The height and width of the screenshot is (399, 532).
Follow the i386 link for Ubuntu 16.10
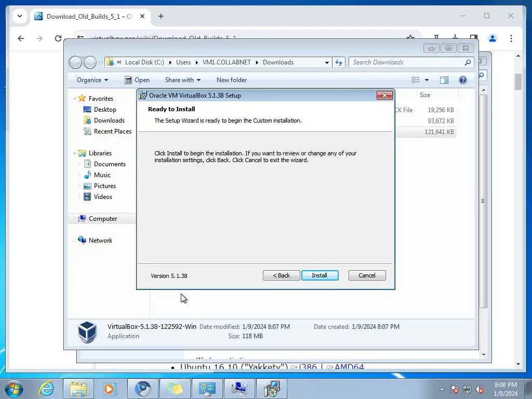[x=307, y=367]
